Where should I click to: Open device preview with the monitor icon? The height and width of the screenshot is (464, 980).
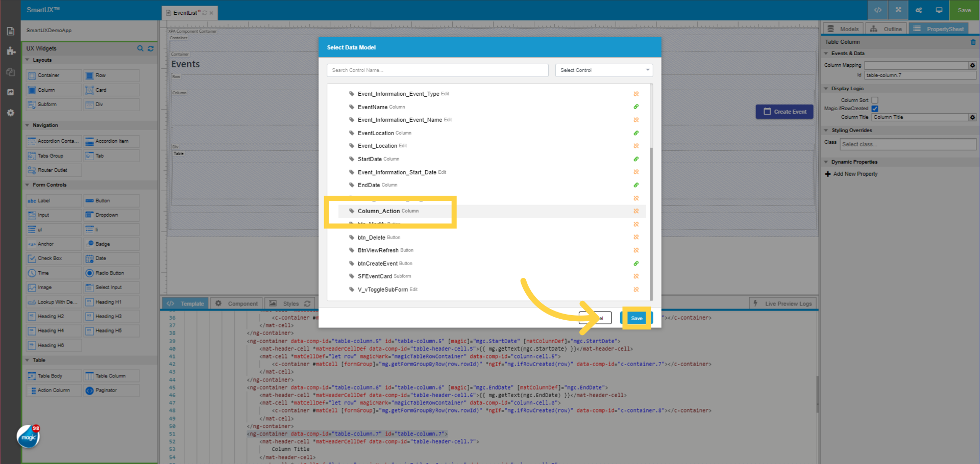(938, 10)
